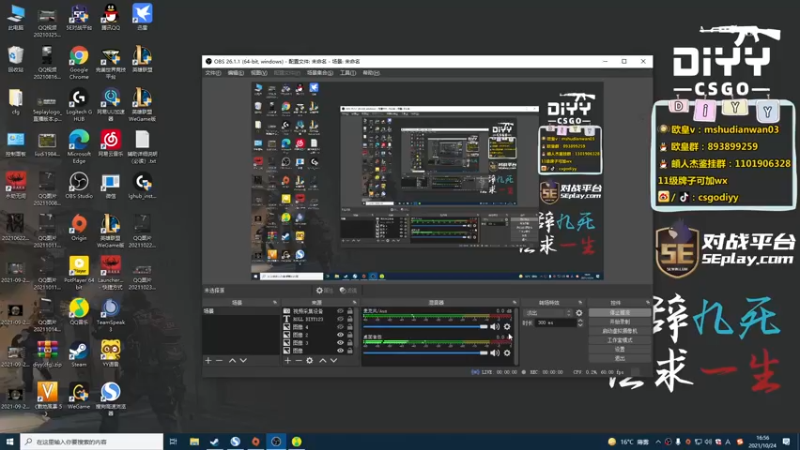Toggle visibility of Image 2 source
Viewport: 800px width, 450px height.
pos(340,335)
